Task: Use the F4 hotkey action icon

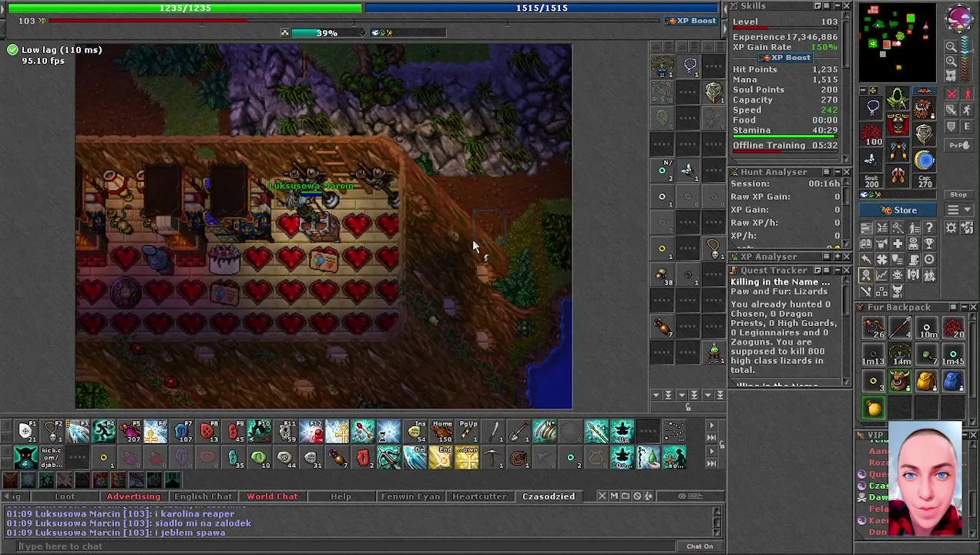Action: pyautogui.click(x=103, y=432)
